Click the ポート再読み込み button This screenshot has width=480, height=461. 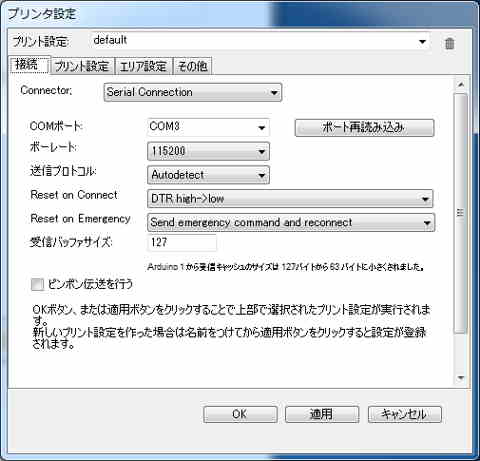(364, 128)
